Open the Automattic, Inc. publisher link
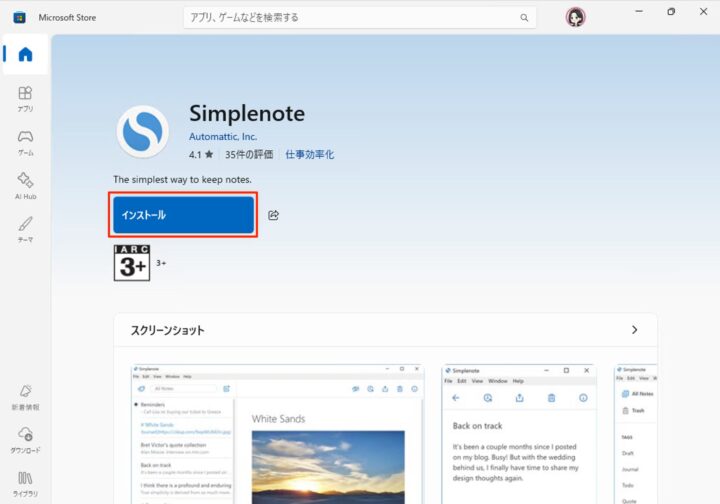Image resolution: width=720 pixels, height=504 pixels. click(x=223, y=136)
